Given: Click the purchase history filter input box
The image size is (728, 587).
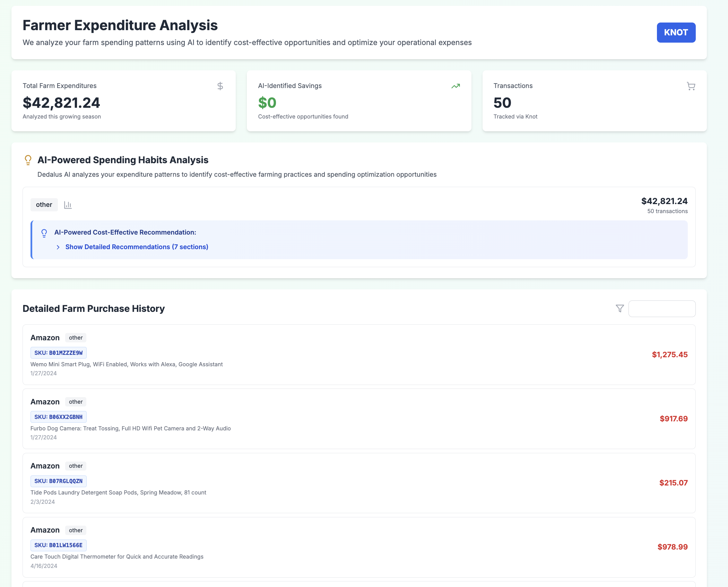Looking at the screenshot, I should click(661, 308).
